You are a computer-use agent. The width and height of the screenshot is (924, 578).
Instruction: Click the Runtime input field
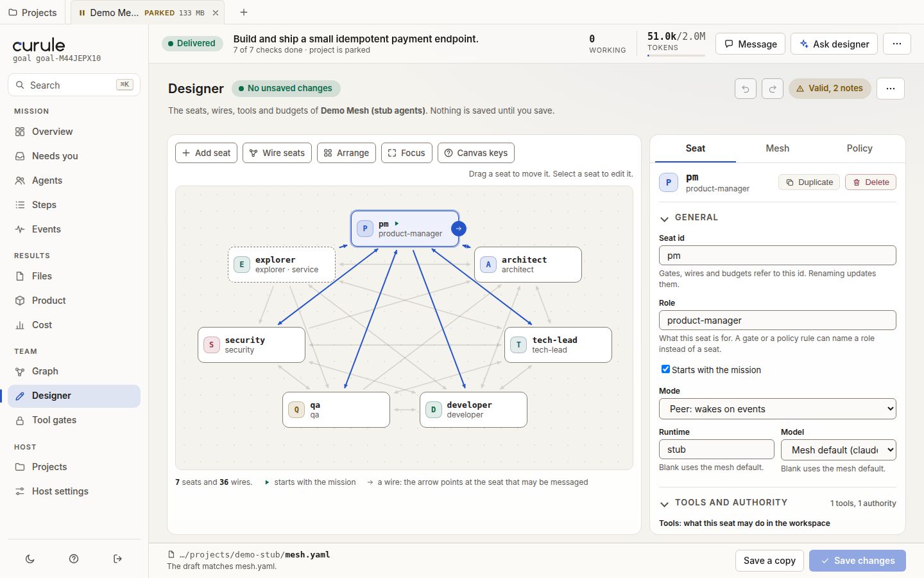coord(717,450)
